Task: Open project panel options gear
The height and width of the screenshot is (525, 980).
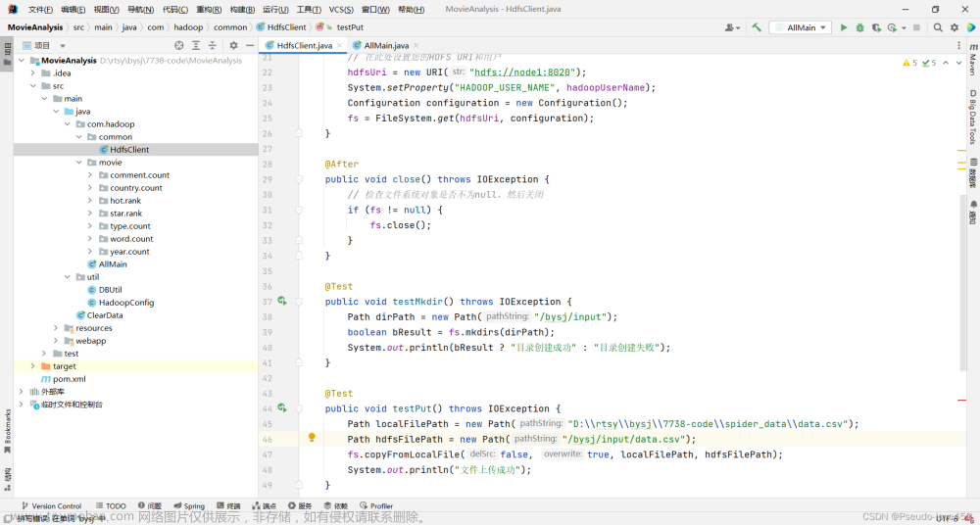Action: [x=234, y=45]
